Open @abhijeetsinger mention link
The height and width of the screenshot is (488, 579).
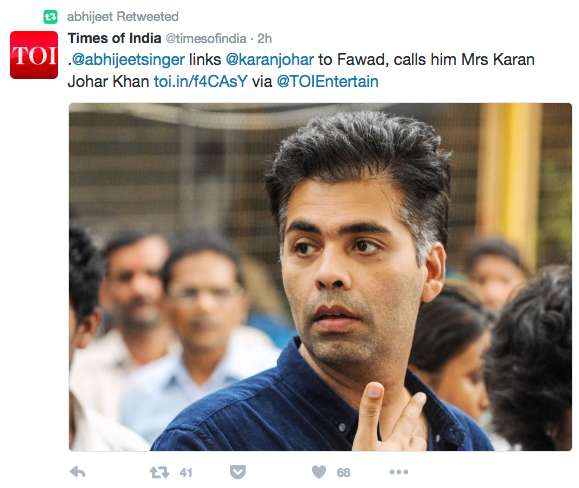(128, 59)
